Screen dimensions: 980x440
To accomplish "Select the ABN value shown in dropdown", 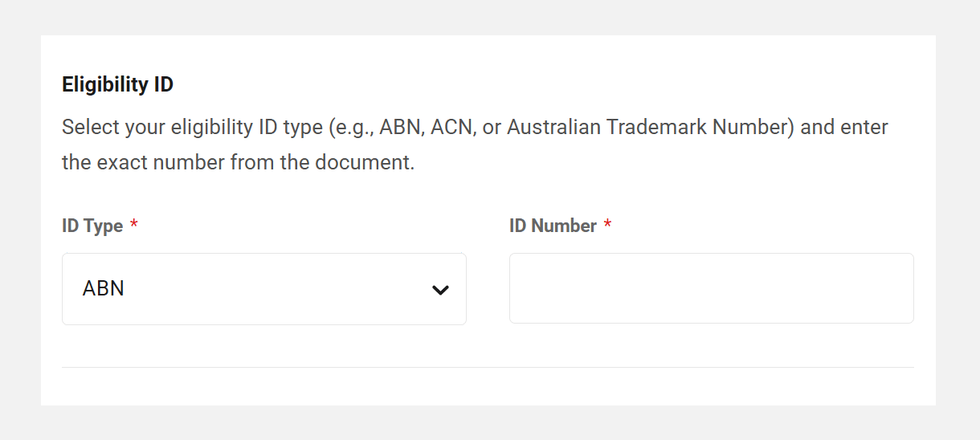I will (x=104, y=289).
